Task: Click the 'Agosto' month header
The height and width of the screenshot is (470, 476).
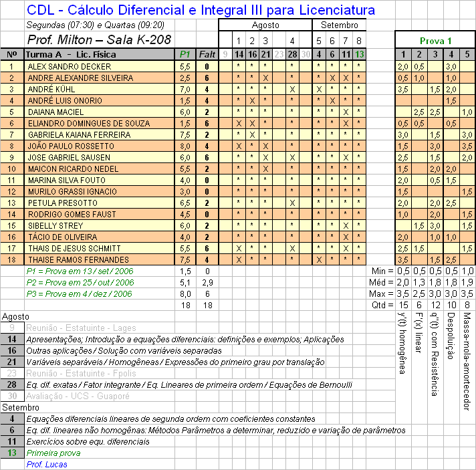Action: (265, 25)
